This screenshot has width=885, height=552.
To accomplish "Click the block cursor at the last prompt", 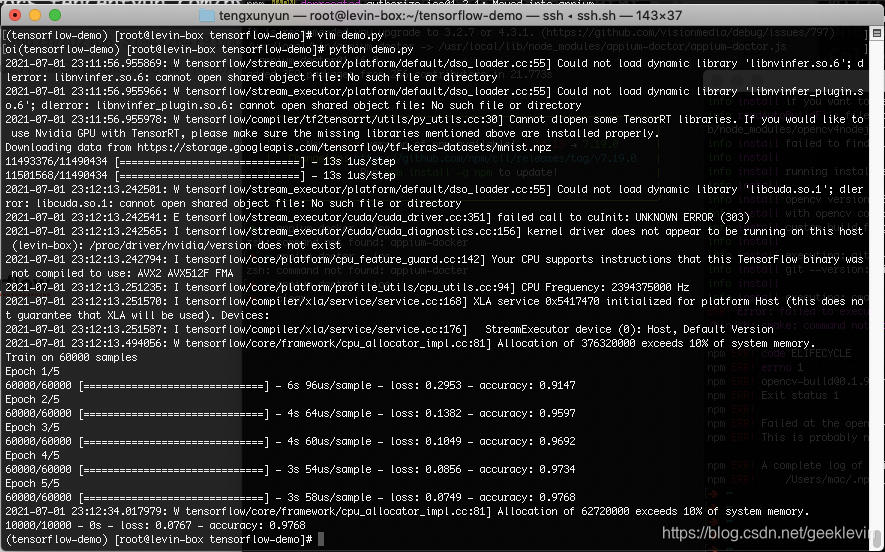I will (321, 539).
